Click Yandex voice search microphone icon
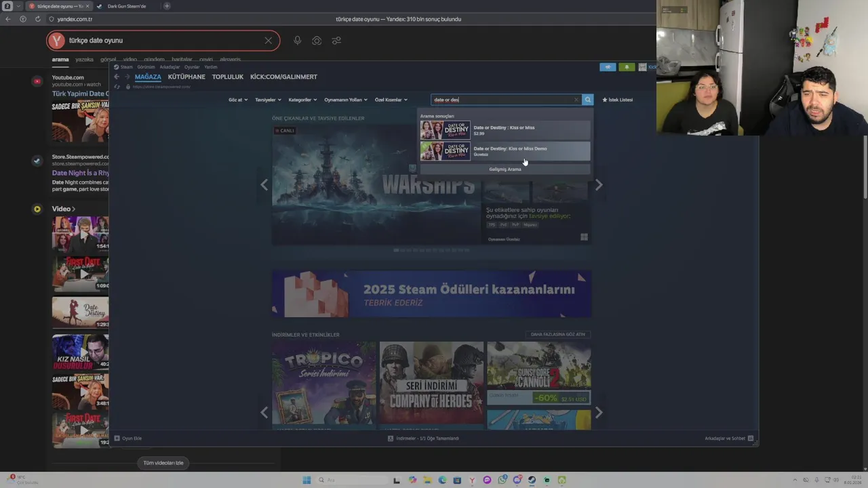The height and width of the screenshot is (488, 868). (x=297, y=41)
